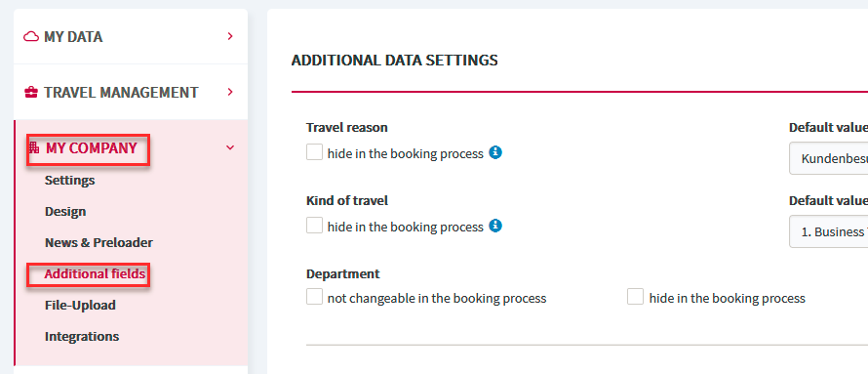This screenshot has height=374, width=868.
Task: Expand My Data section chevron
Action: point(230,36)
